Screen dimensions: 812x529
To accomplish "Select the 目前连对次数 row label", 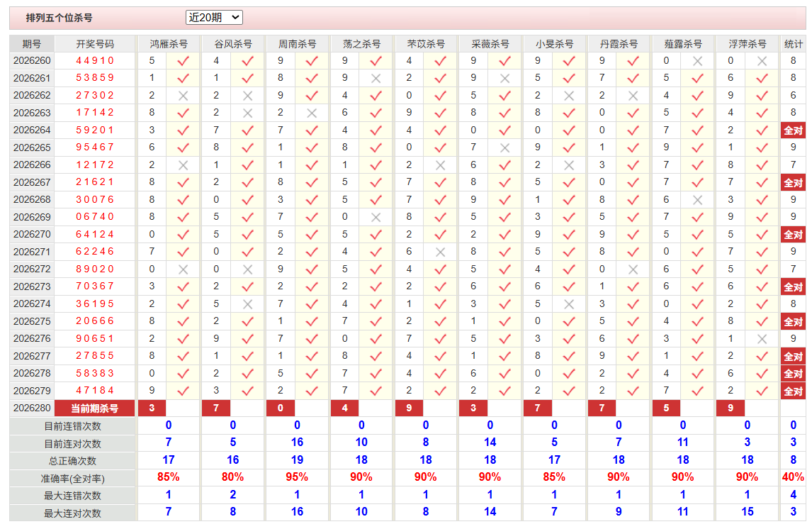I will point(72,444).
